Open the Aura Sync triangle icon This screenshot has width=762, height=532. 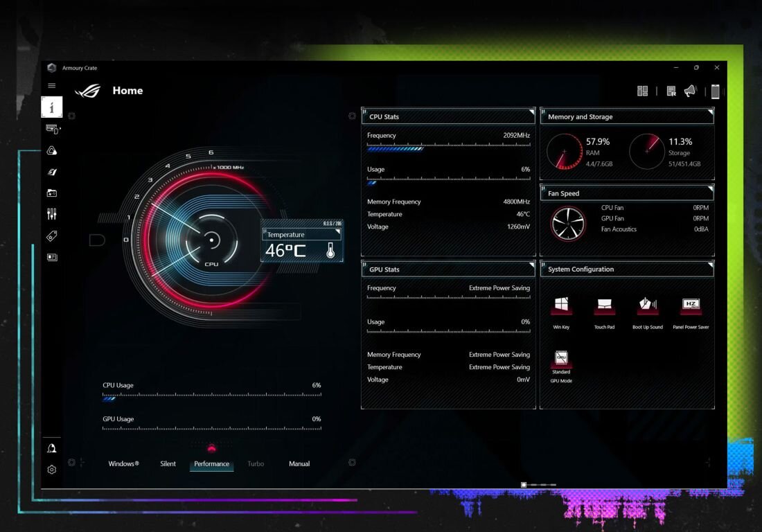click(52, 150)
